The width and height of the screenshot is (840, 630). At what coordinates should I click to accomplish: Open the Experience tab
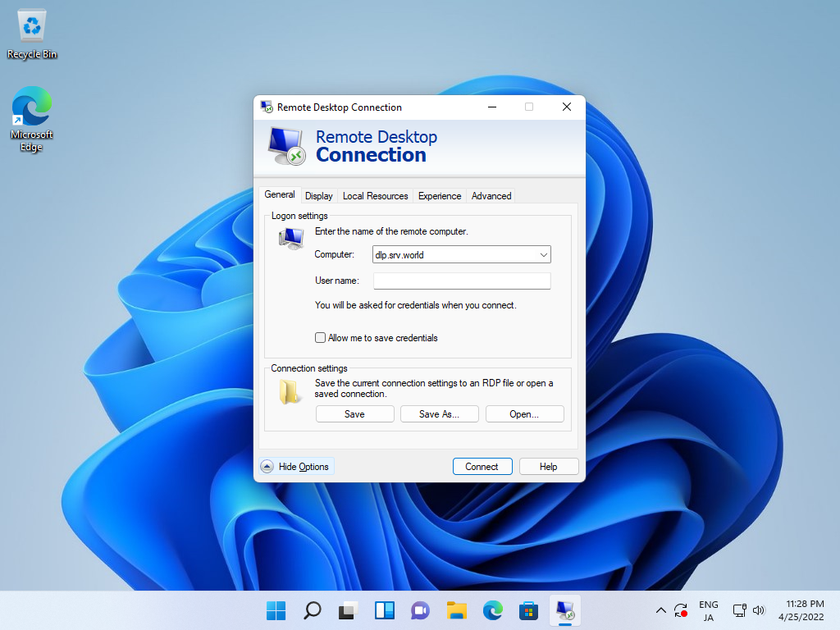440,196
